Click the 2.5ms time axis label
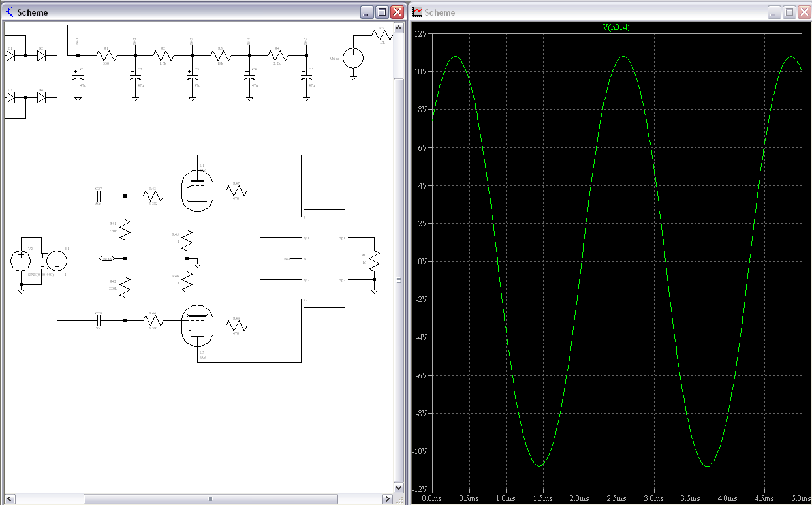812x505 pixels. coord(617,498)
